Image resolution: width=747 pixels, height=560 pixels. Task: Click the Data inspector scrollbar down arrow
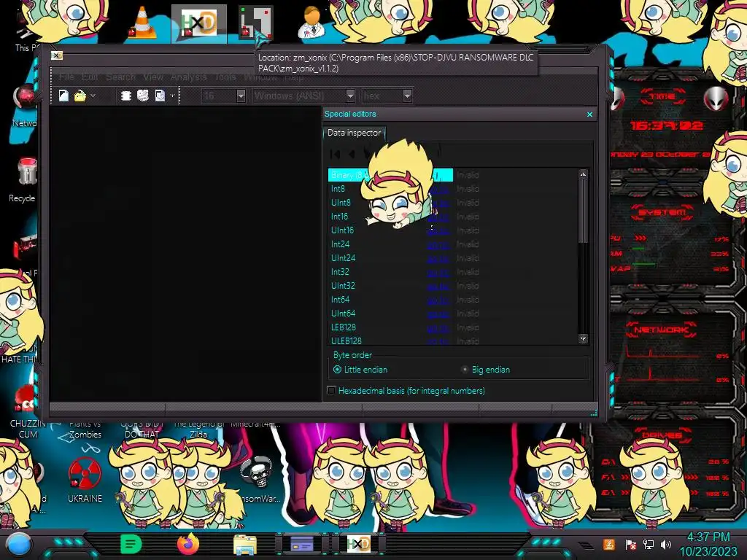(x=583, y=338)
